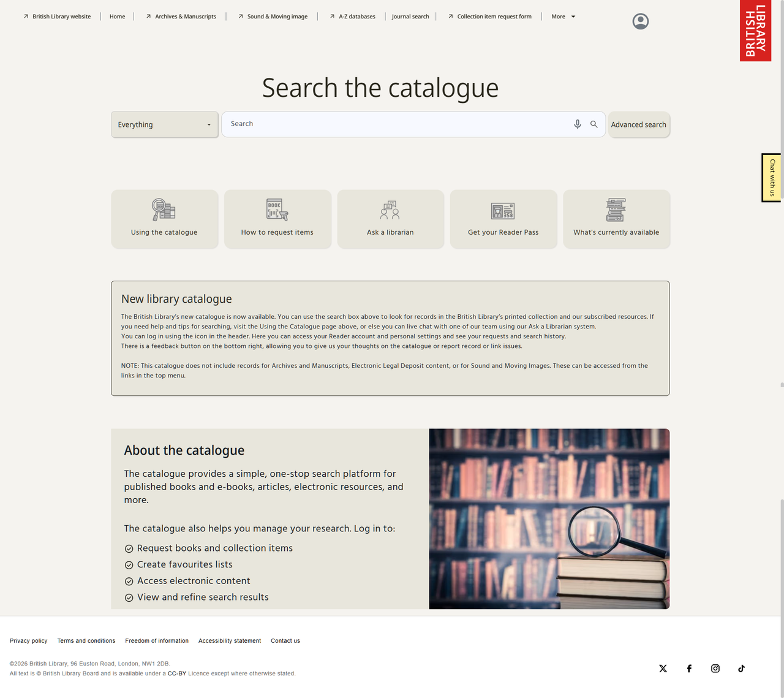784x698 pixels.
Task: Click 'Create favourites lists' text
Action: pyautogui.click(x=185, y=564)
